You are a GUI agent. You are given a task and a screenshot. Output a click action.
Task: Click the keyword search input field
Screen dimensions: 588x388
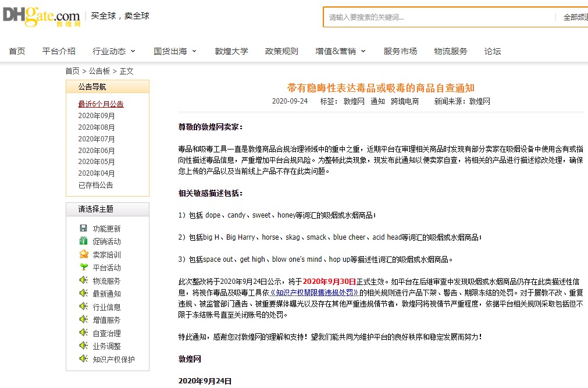[439, 17]
